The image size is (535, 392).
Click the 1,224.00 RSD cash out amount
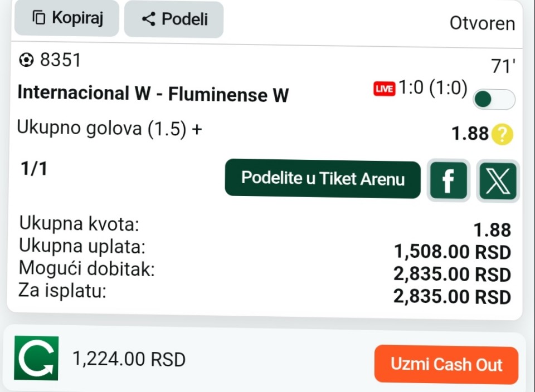(129, 359)
